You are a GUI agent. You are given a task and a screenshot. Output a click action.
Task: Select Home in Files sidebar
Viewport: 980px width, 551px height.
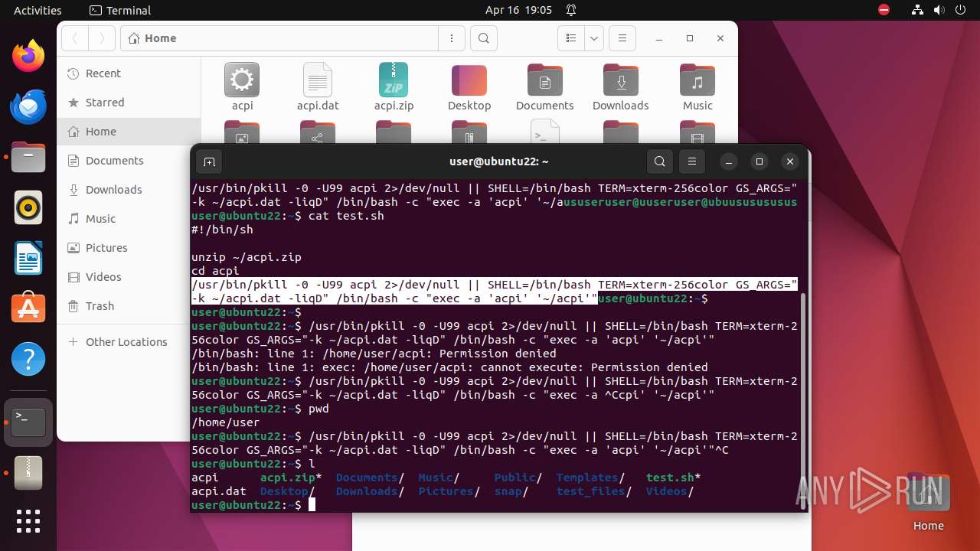[129, 132]
